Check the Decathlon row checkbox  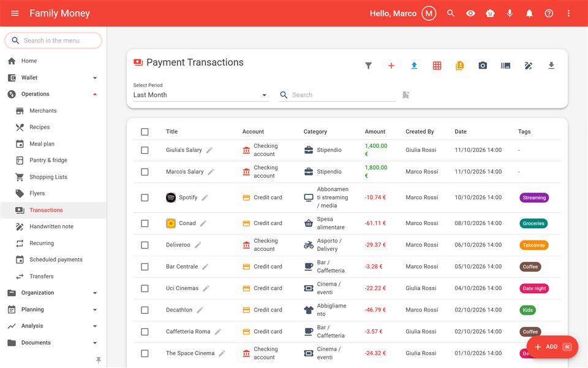145,310
